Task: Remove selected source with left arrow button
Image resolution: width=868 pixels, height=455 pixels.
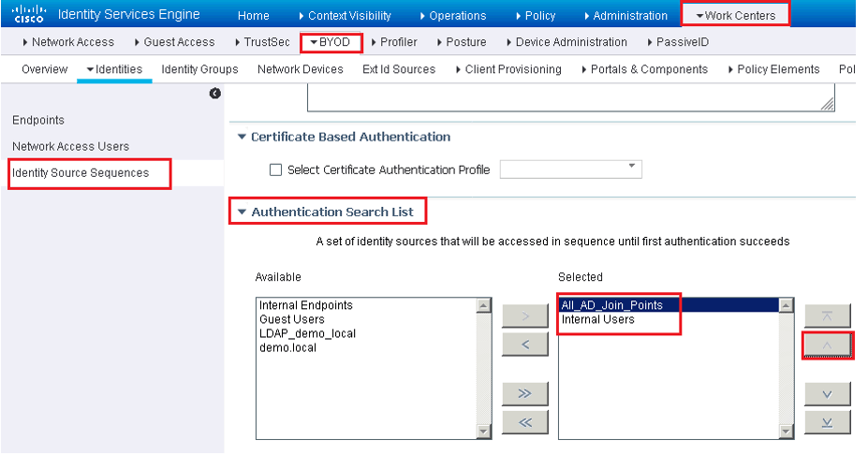Action: 524,345
